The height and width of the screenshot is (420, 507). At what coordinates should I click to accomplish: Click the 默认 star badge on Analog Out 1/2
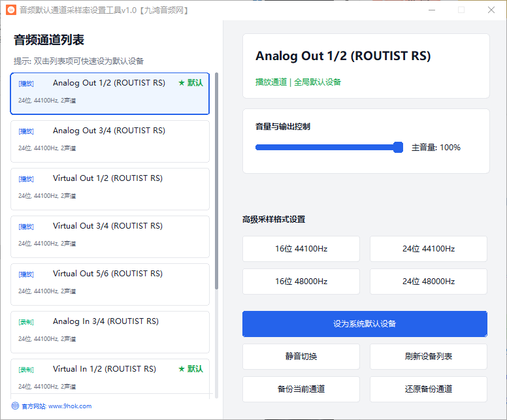coord(191,83)
